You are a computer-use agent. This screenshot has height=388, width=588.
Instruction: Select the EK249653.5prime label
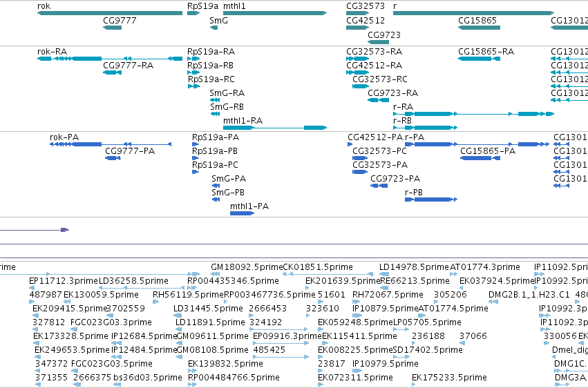[x=72, y=350]
